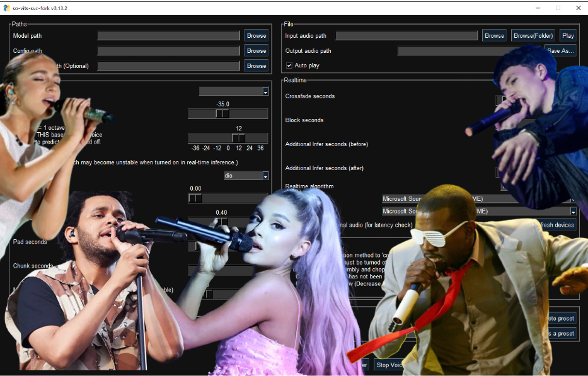Screen dimensions: 588x376
Task: Click the 'Model path' label
Action: (x=27, y=36)
